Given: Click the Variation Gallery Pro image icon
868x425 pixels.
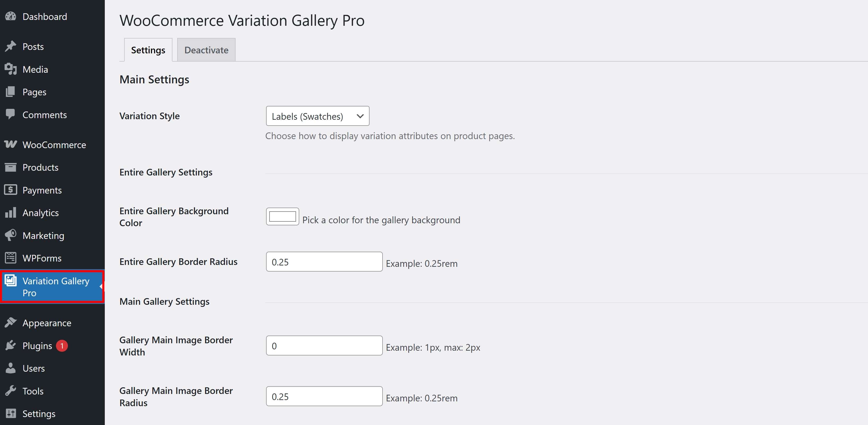Looking at the screenshot, I should (x=11, y=281).
